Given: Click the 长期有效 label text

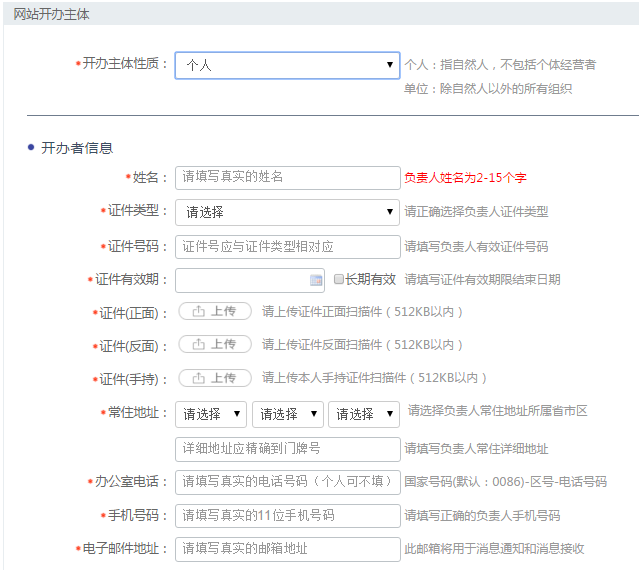Looking at the screenshot, I should (371, 279).
